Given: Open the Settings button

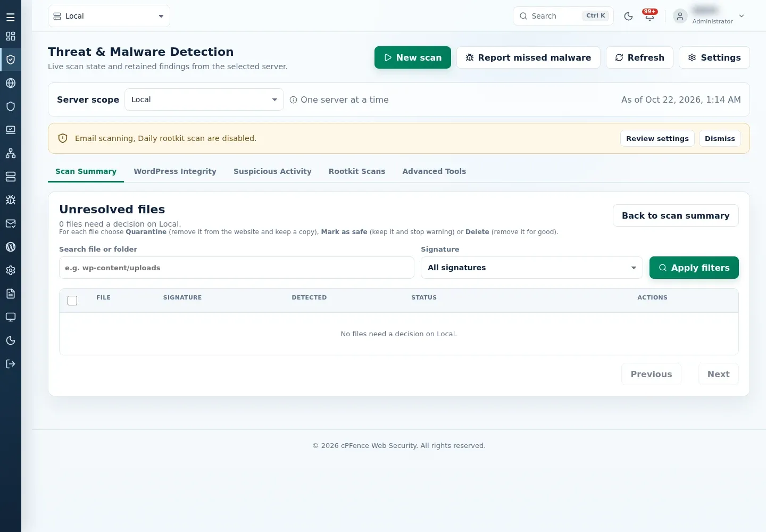Looking at the screenshot, I should (x=714, y=57).
